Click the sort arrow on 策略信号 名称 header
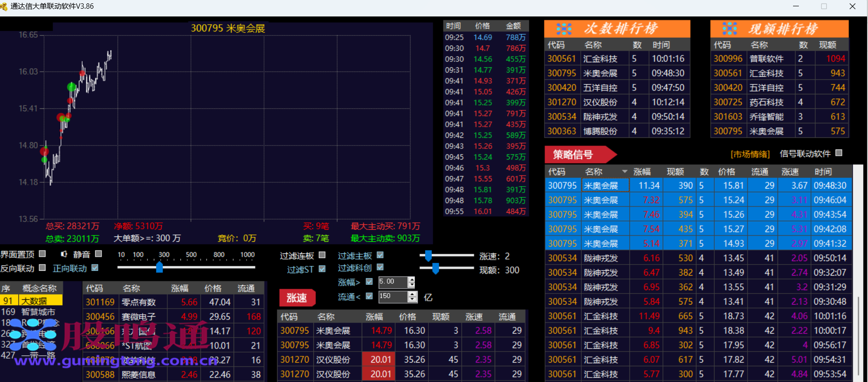Screen dimensions: 868x382 pos(625,172)
